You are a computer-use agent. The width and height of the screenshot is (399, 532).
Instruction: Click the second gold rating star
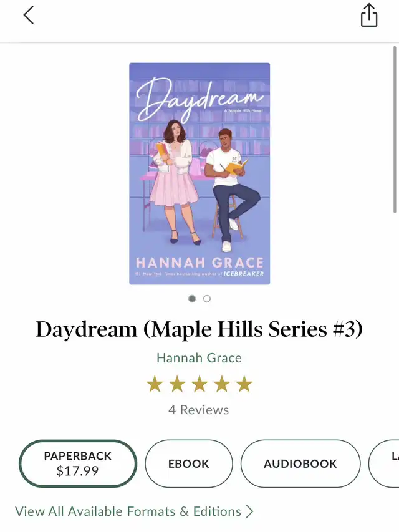(x=177, y=384)
